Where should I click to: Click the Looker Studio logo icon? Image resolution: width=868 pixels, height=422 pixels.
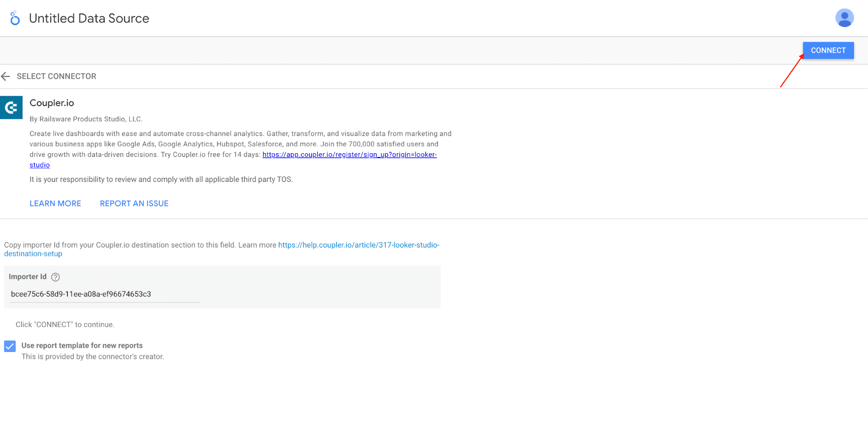point(15,18)
